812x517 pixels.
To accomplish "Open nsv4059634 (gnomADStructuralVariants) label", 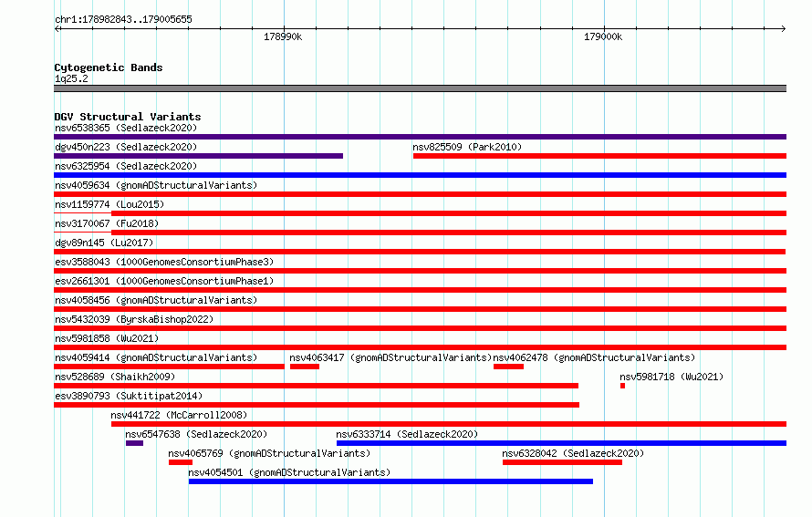I will [156, 185].
